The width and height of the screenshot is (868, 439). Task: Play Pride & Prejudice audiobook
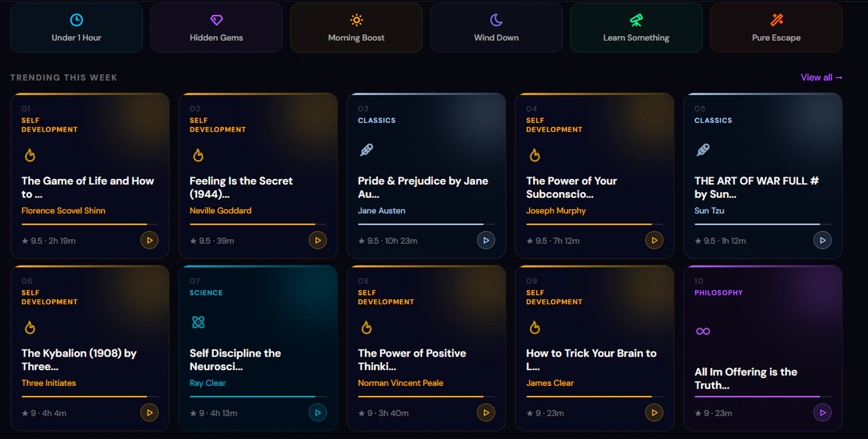(x=486, y=240)
